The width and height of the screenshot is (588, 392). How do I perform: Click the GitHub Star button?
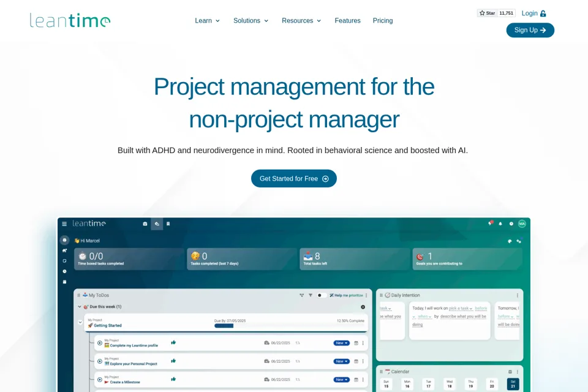[487, 13]
